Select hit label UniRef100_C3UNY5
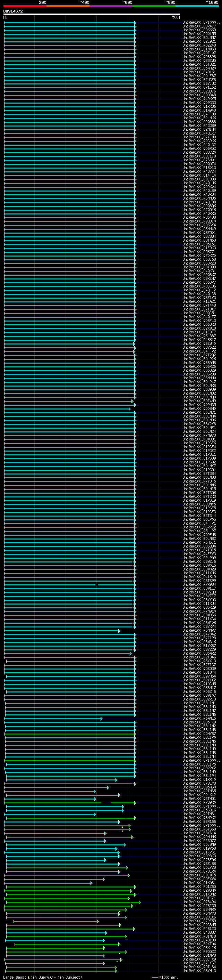Image resolution: width=222 pixels, height=980 pixels. pyautogui.click(x=199, y=504)
